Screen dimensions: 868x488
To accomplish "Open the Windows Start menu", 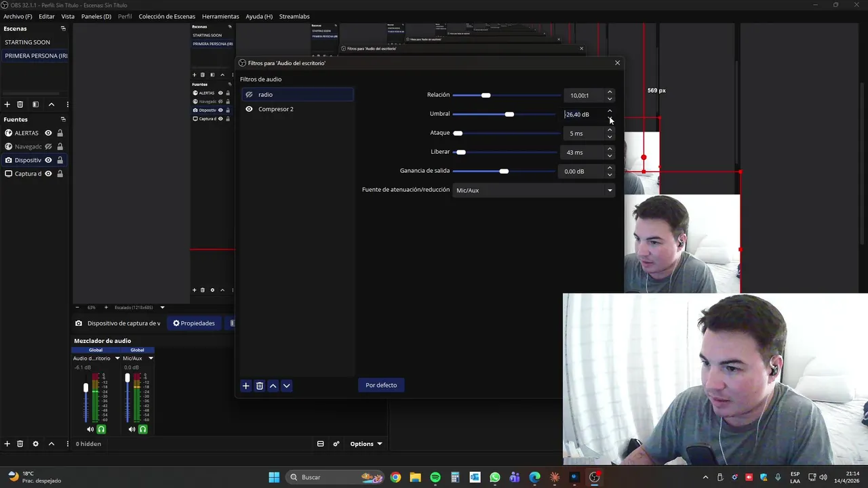I will 274,477.
